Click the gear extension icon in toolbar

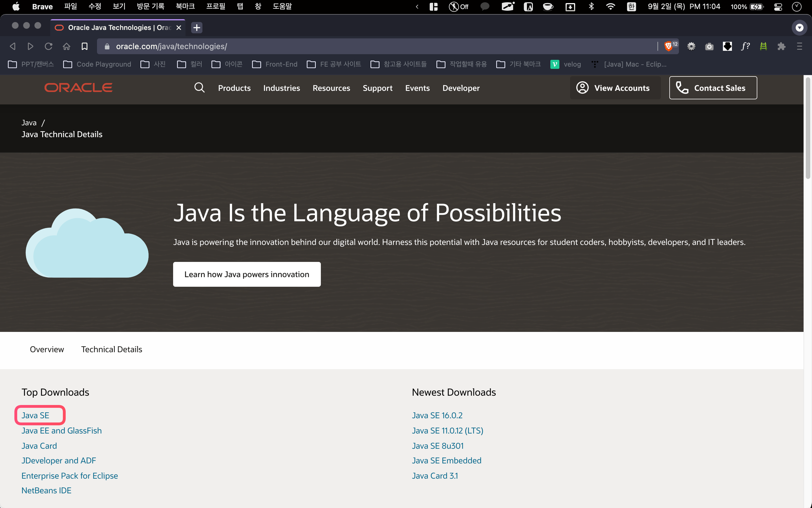click(691, 46)
